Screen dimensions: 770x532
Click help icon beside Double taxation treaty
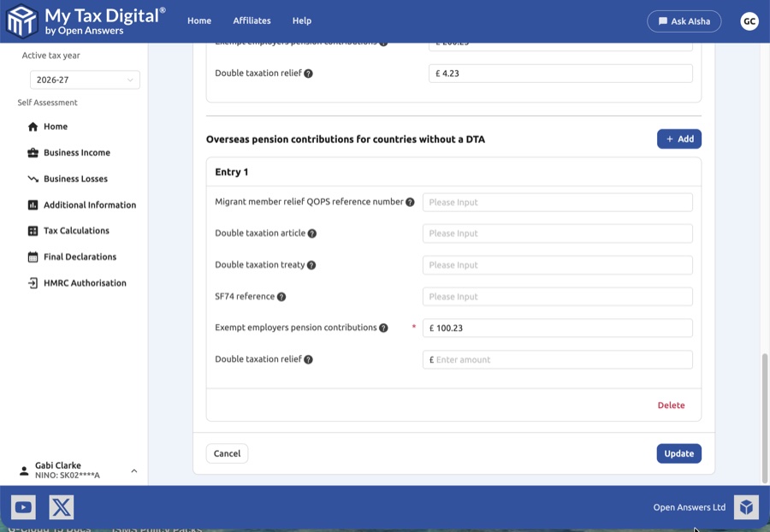click(x=311, y=265)
